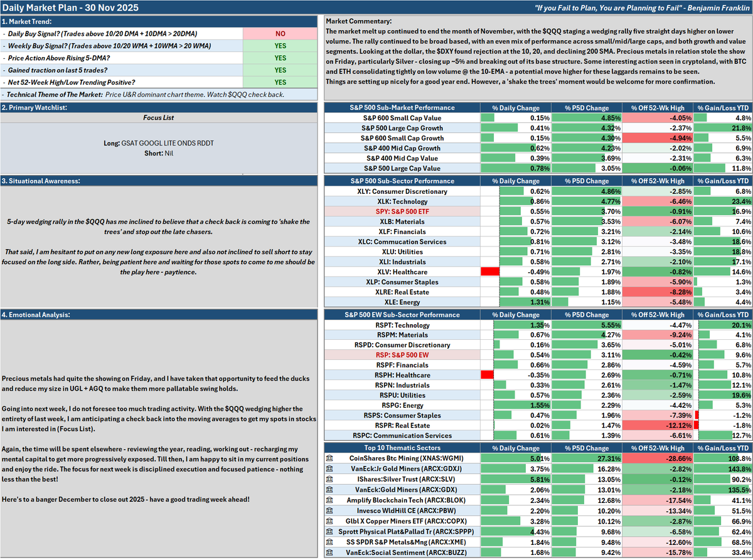Click the 'XLV: Healthcare' row label
This screenshot has height=560, width=753.
tap(402, 272)
